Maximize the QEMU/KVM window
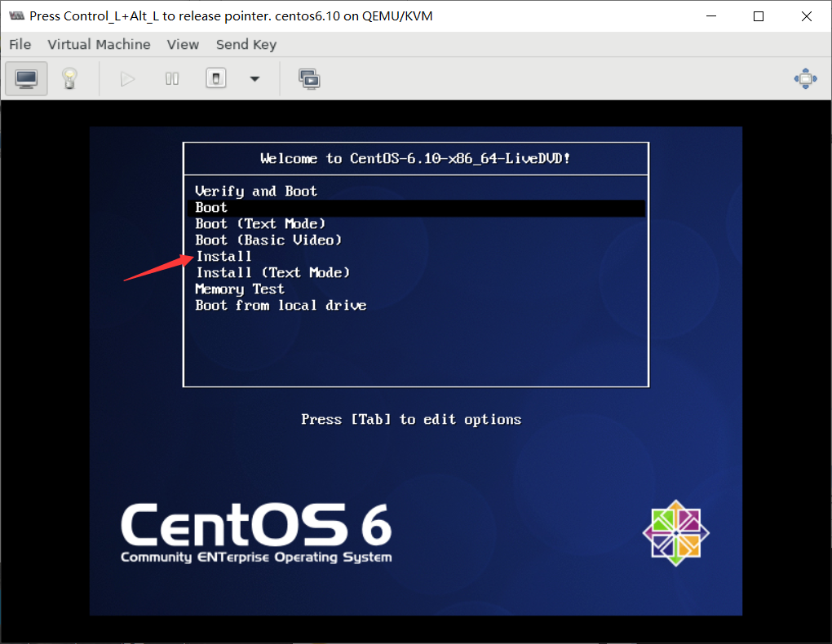The height and width of the screenshot is (644, 832). click(759, 16)
